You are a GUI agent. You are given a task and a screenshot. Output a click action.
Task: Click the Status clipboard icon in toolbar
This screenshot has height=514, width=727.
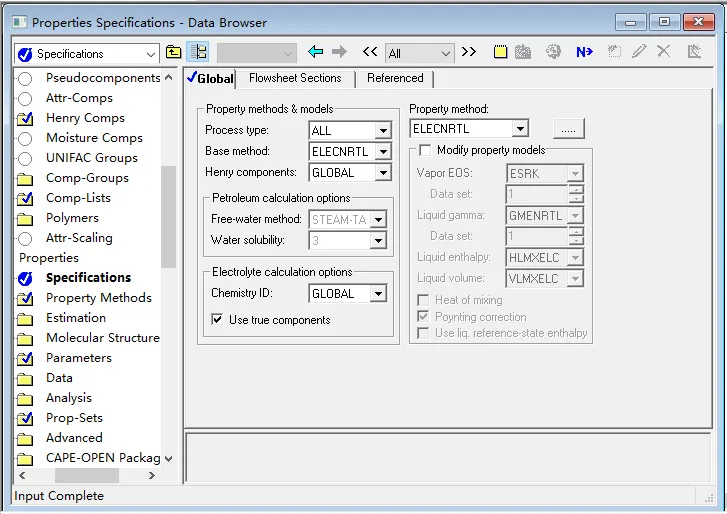tap(523, 52)
